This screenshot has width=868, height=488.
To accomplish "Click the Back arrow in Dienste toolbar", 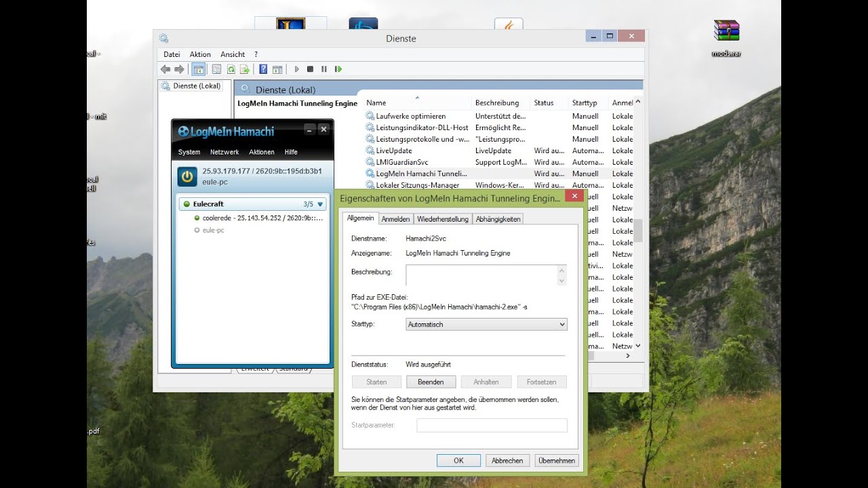I will (165, 69).
